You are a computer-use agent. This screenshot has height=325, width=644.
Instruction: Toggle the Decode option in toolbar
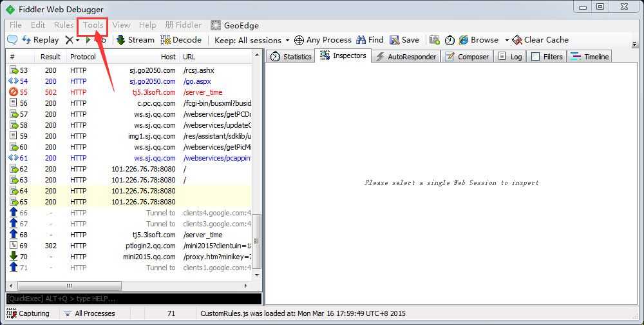point(181,40)
